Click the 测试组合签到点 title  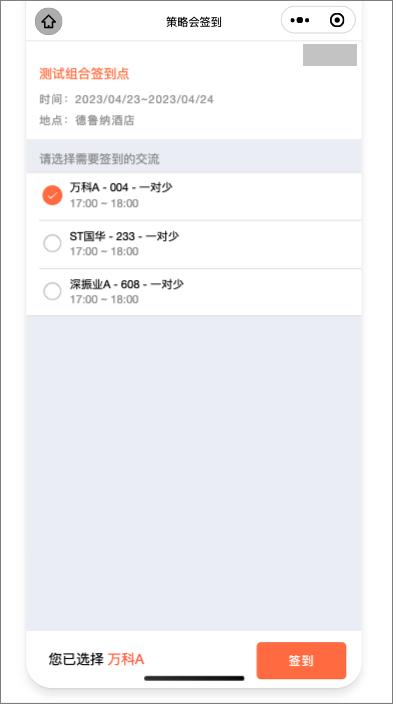[x=84, y=74]
